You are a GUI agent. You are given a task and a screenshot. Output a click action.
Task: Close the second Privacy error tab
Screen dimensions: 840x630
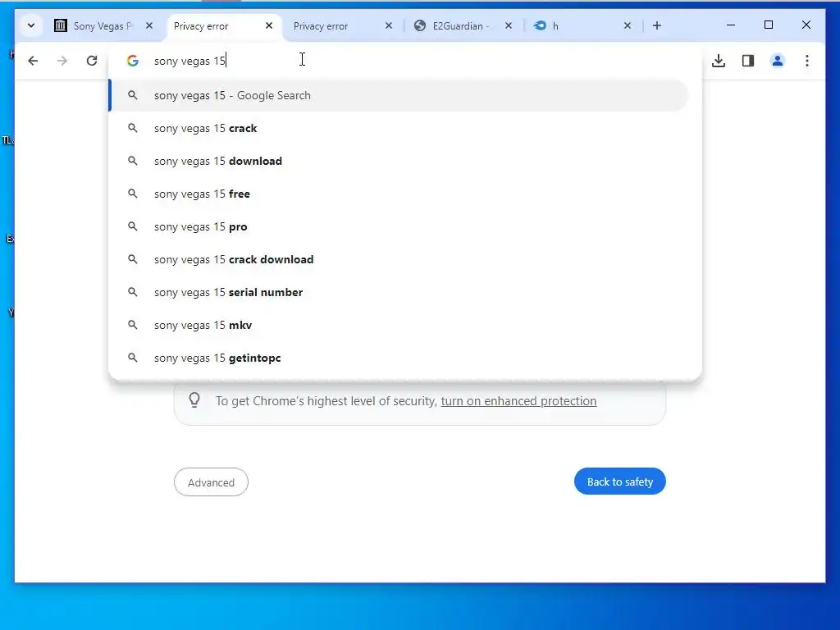[x=389, y=25]
